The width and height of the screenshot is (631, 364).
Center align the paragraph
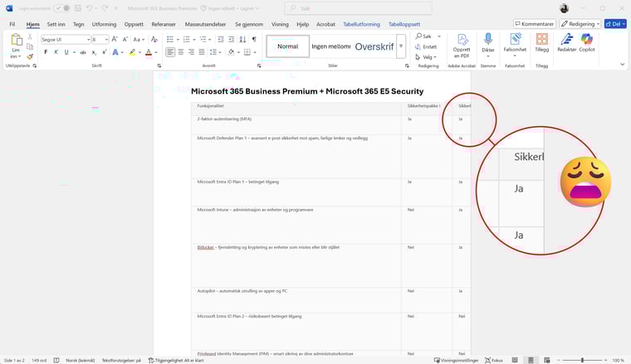coord(181,52)
